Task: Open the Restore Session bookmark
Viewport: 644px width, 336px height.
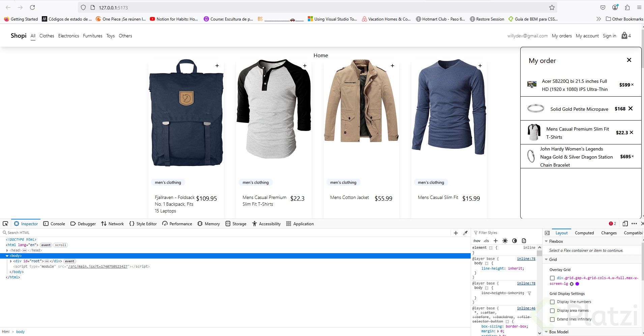Action: 487,19
